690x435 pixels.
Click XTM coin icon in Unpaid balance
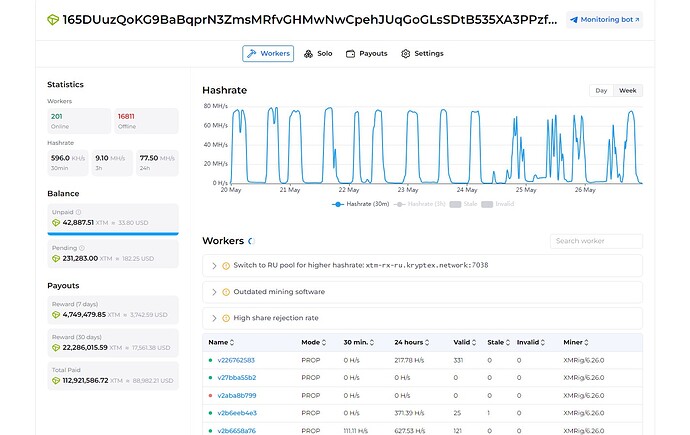pos(56,223)
